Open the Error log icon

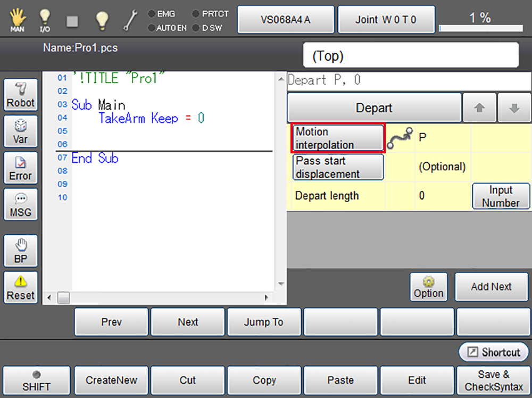pos(21,168)
